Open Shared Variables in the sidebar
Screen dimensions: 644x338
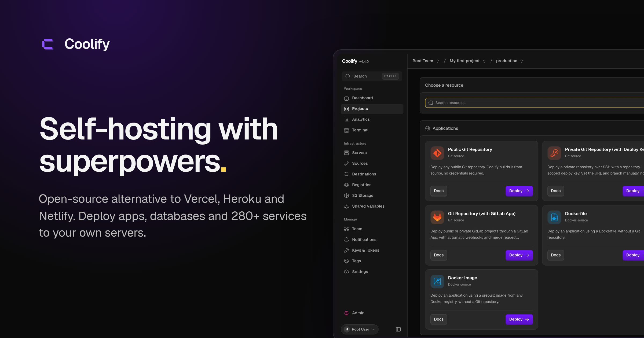click(372, 206)
